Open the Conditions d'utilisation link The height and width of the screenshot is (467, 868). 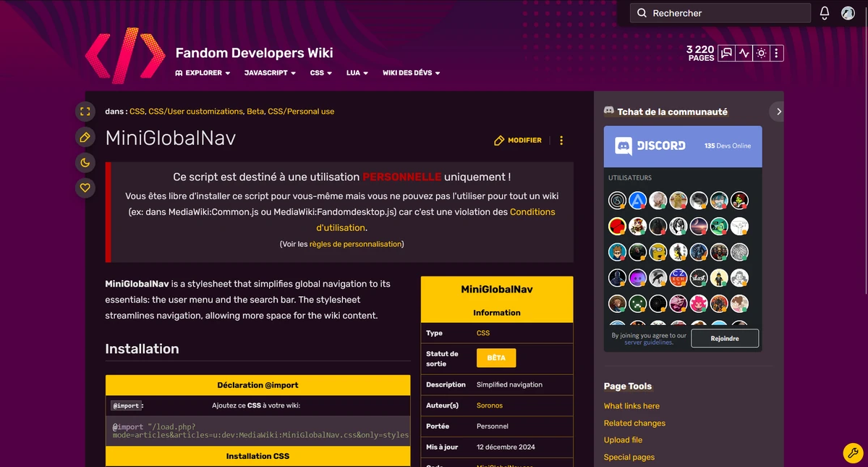pos(533,212)
